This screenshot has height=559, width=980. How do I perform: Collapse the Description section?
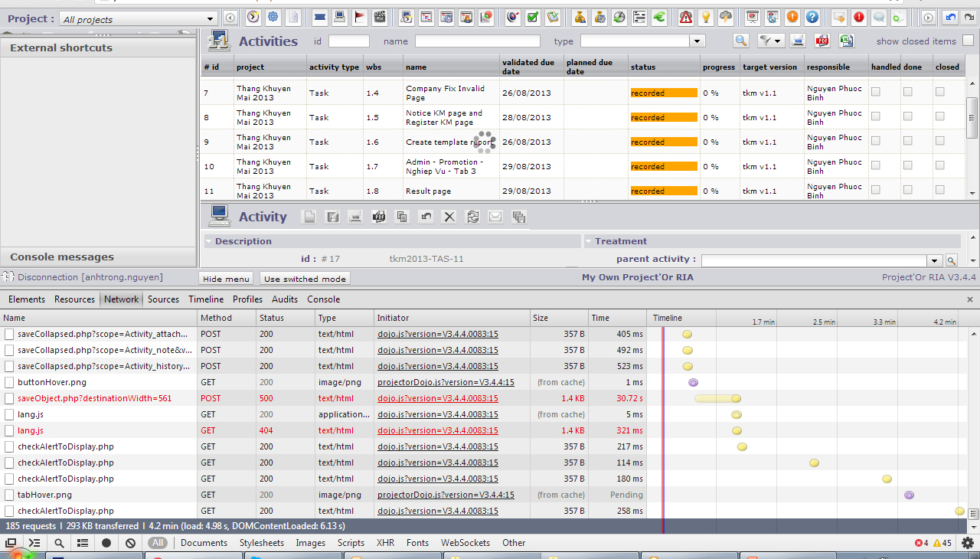point(209,241)
